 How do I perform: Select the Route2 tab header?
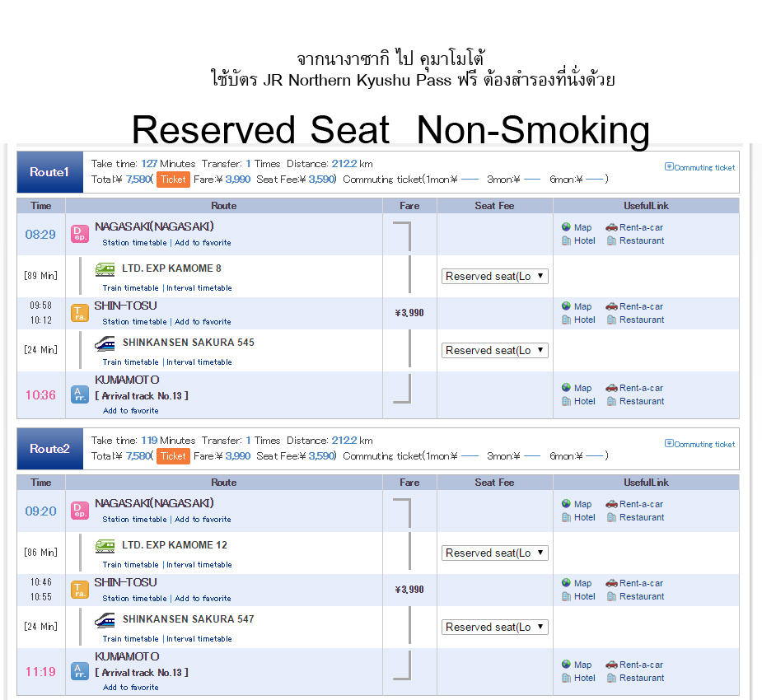tap(49, 449)
